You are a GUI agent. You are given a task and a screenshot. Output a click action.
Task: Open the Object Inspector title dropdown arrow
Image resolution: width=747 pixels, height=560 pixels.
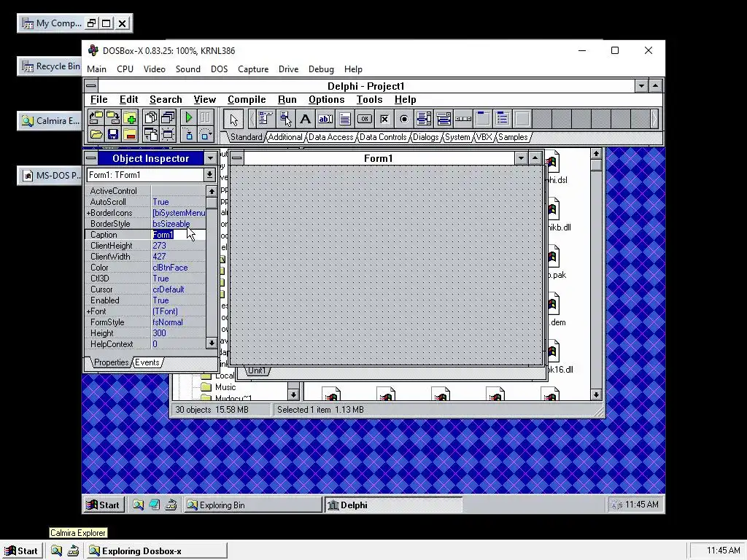210,158
